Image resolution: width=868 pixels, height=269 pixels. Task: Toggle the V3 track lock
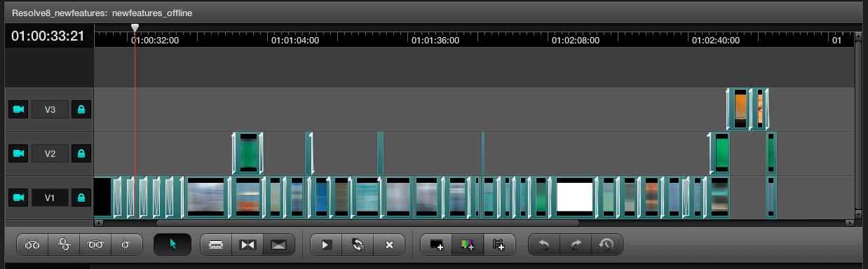(x=81, y=109)
